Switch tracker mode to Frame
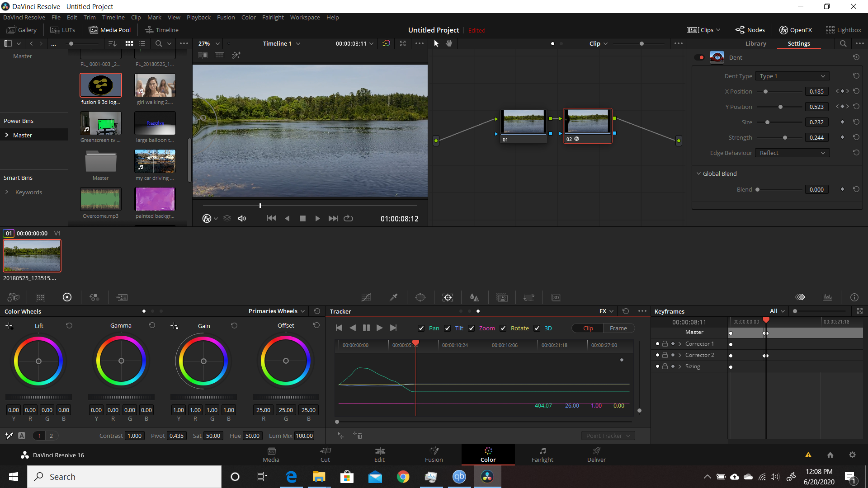868x488 pixels. (x=618, y=328)
